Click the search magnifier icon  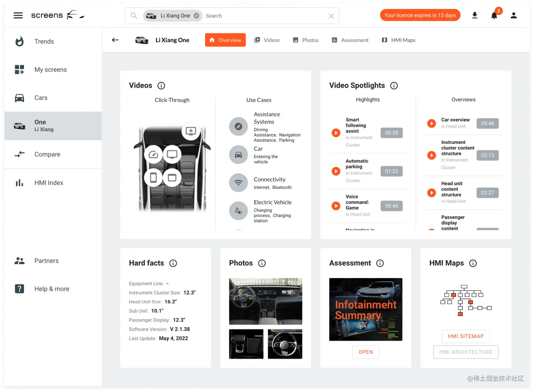click(x=134, y=16)
